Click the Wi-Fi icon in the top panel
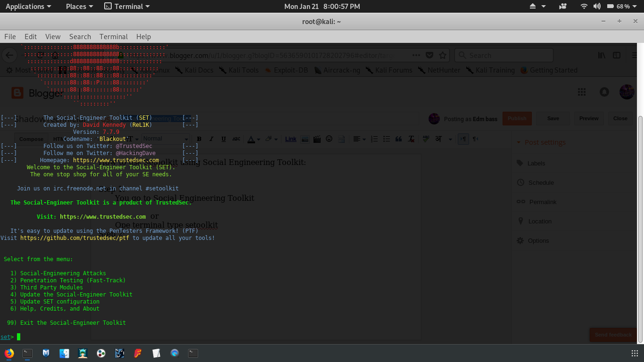The height and width of the screenshot is (362, 644). (x=584, y=6)
